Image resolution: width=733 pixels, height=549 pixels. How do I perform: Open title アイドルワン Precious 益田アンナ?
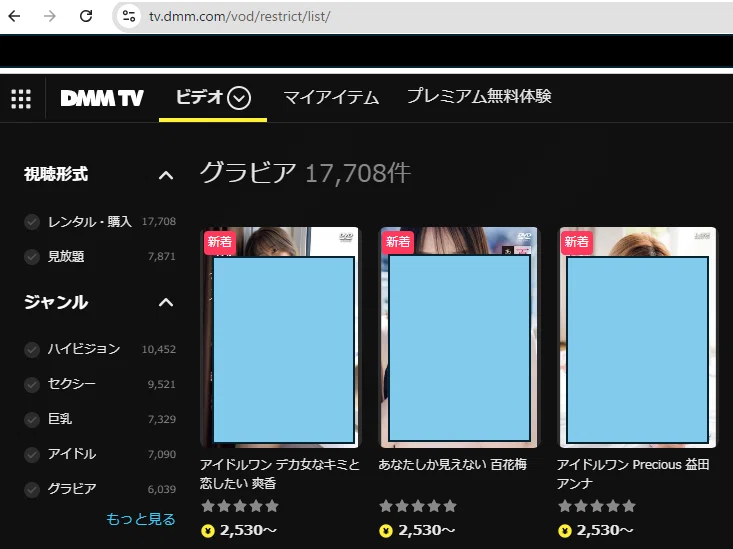[633, 474]
